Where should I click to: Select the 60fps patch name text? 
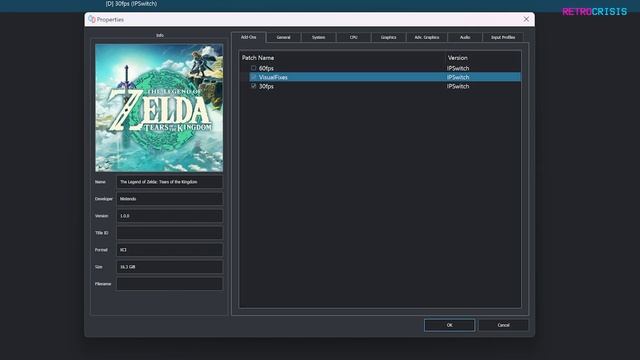pos(266,68)
